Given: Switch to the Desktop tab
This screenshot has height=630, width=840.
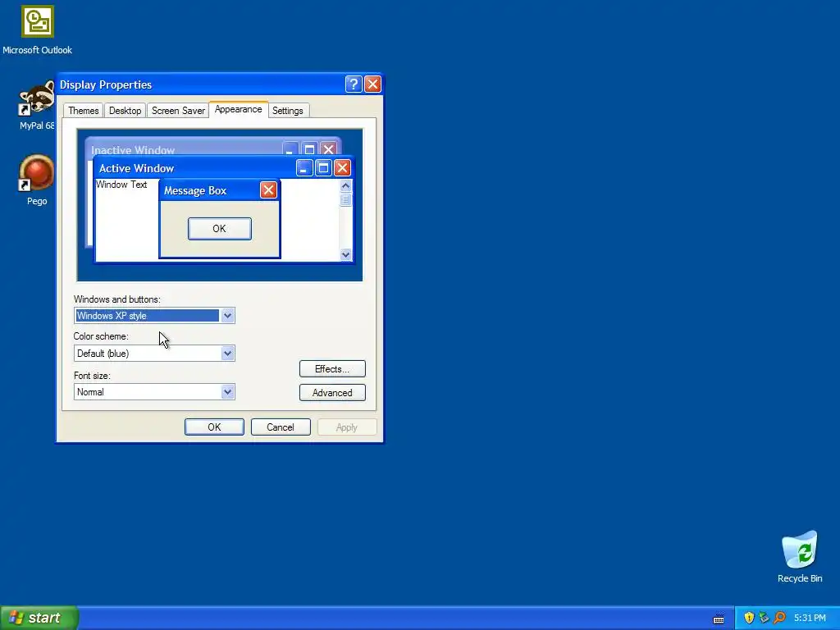Looking at the screenshot, I should click(125, 111).
